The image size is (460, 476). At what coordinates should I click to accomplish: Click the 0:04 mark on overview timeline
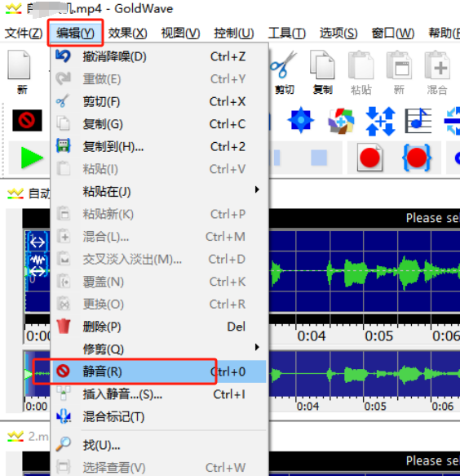click(x=307, y=406)
